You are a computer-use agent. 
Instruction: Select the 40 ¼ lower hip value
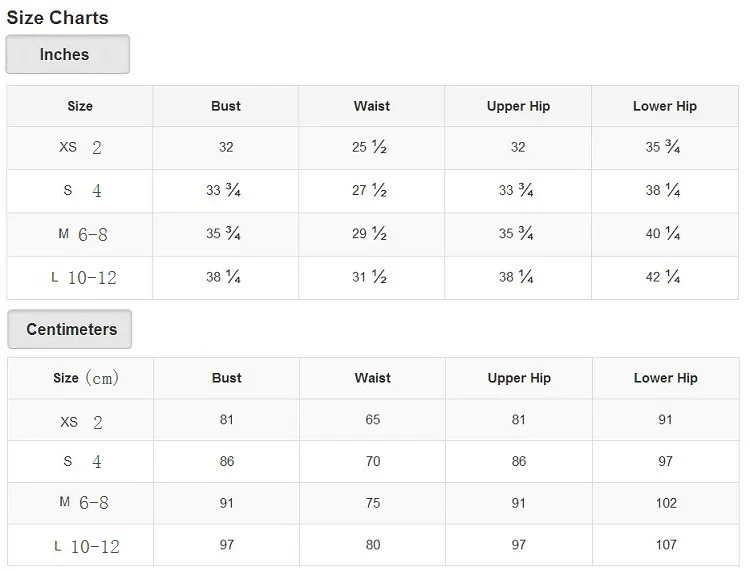[x=663, y=234]
